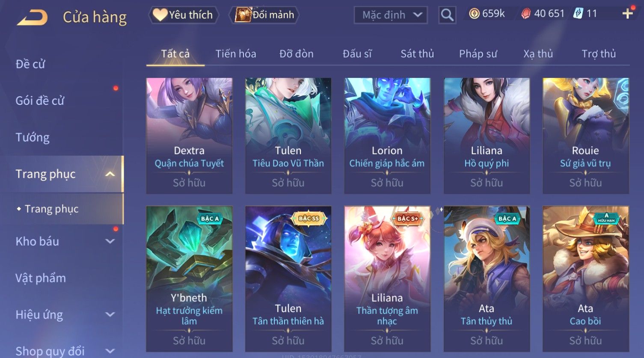
Task: Click the gold coin currency icon
Action: [x=474, y=14]
